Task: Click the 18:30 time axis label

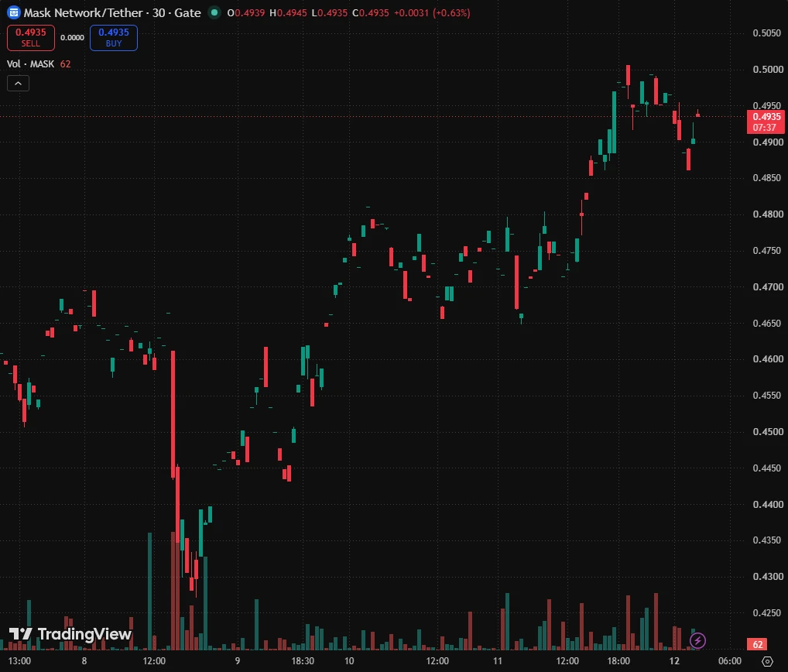Action: [x=303, y=661]
